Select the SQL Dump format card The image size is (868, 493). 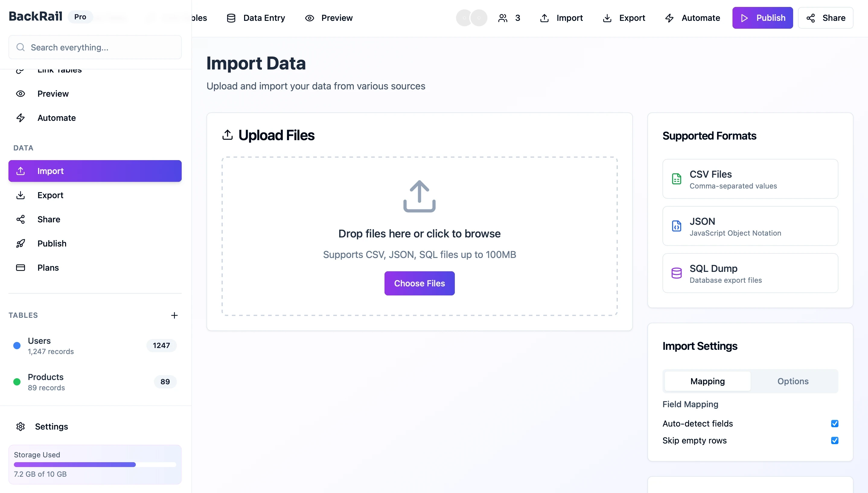coord(750,273)
